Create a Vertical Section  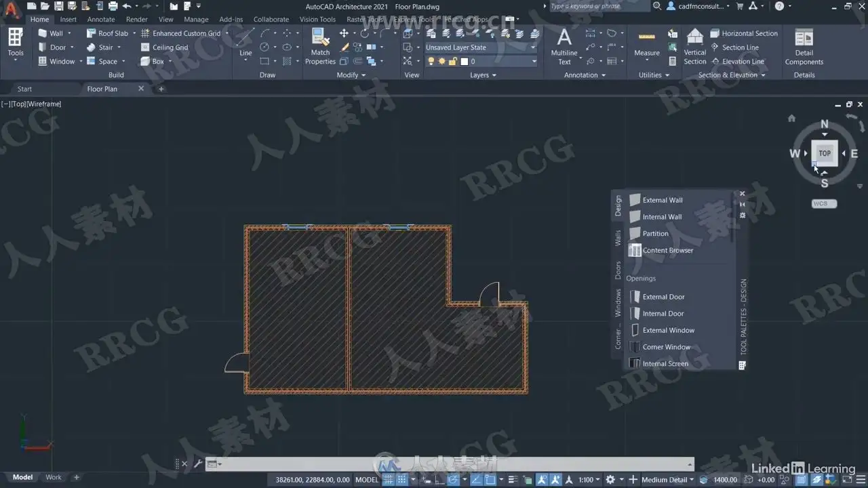[x=694, y=47]
